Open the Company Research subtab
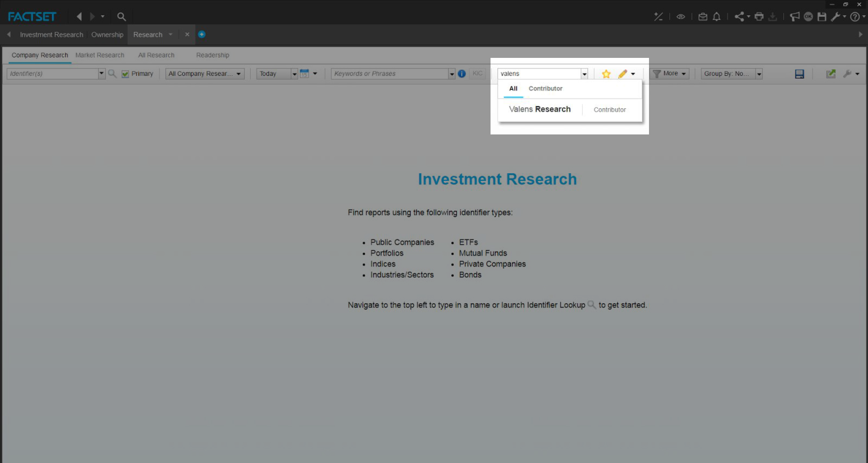 [x=40, y=55]
